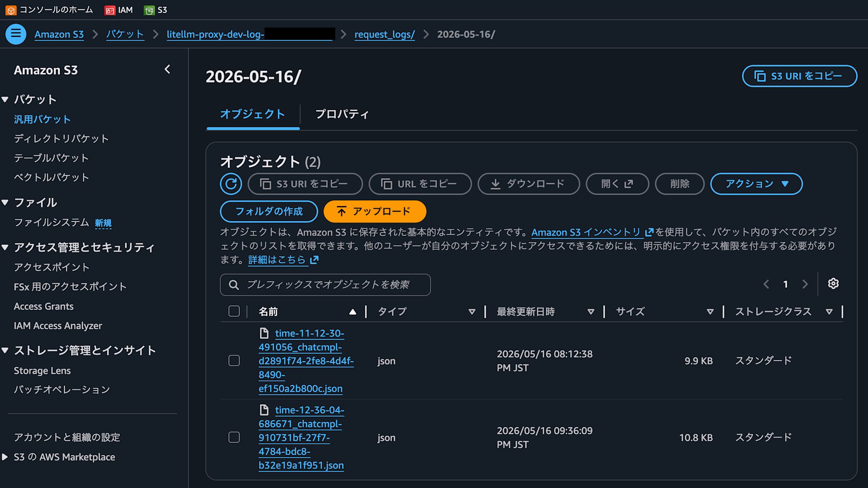The width and height of the screenshot is (868, 488).
Task: Open Amazon S3 breadcrumb link
Action: [59, 34]
